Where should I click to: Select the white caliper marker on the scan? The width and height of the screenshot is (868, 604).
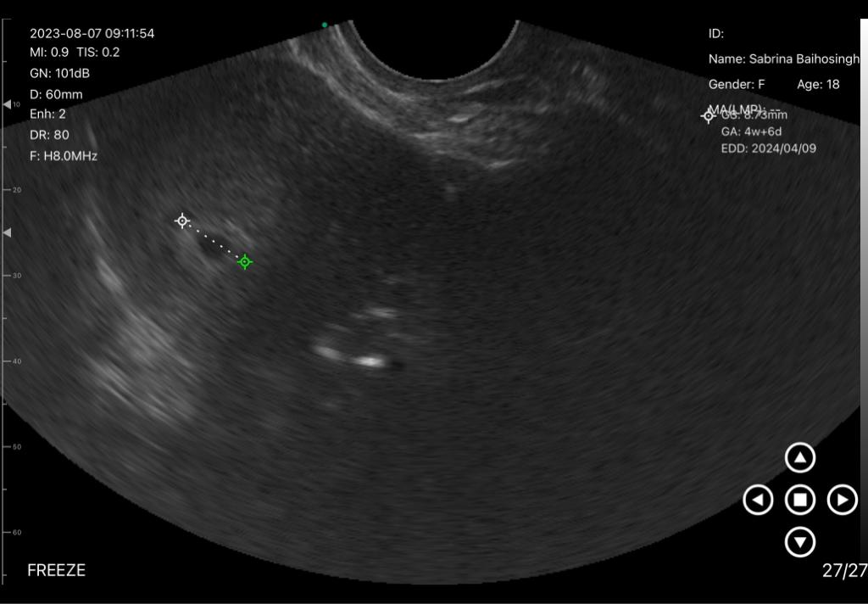(x=182, y=221)
